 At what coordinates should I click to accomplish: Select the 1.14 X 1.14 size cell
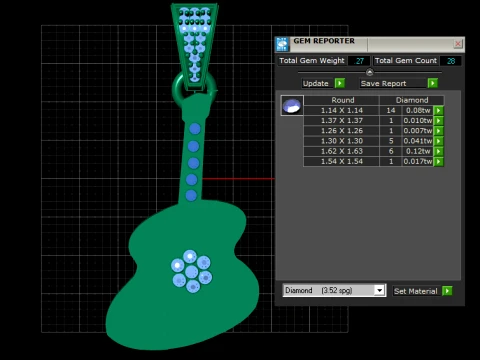click(342, 110)
